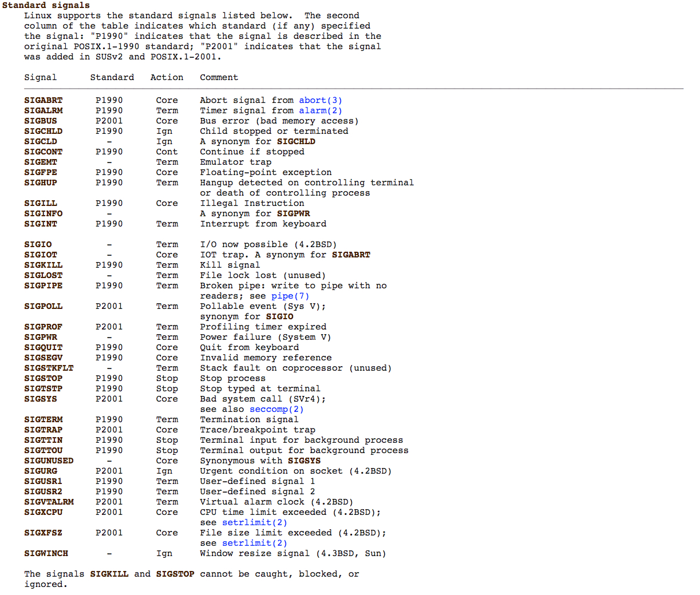
Task: Follow the alarm(2) link
Action: pos(319,110)
